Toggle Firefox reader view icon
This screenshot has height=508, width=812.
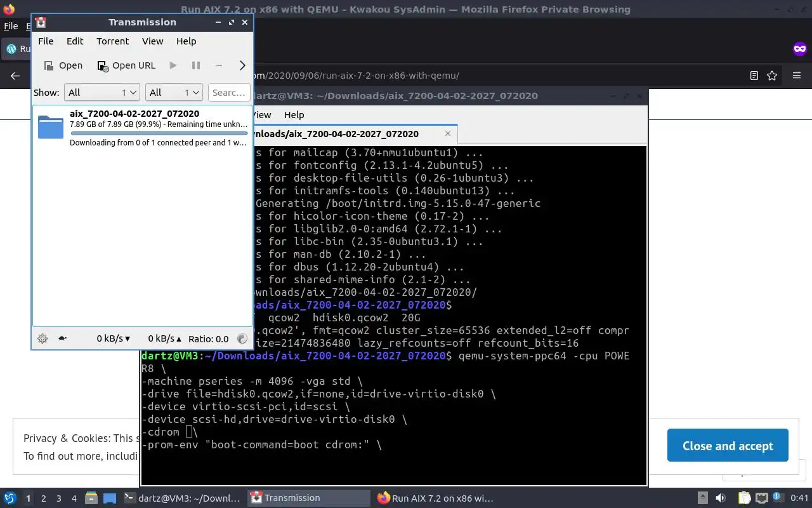(x=754, y=76)
